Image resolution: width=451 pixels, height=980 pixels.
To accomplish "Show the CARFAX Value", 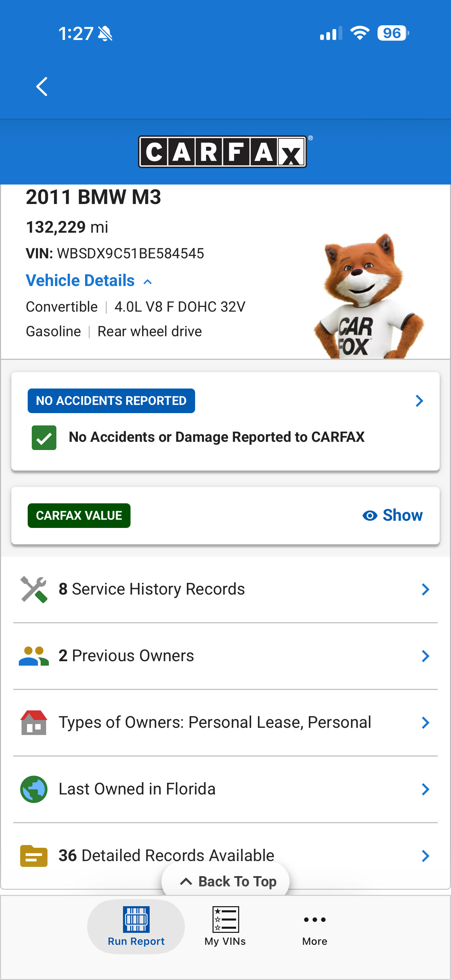I will click(393, 515).
